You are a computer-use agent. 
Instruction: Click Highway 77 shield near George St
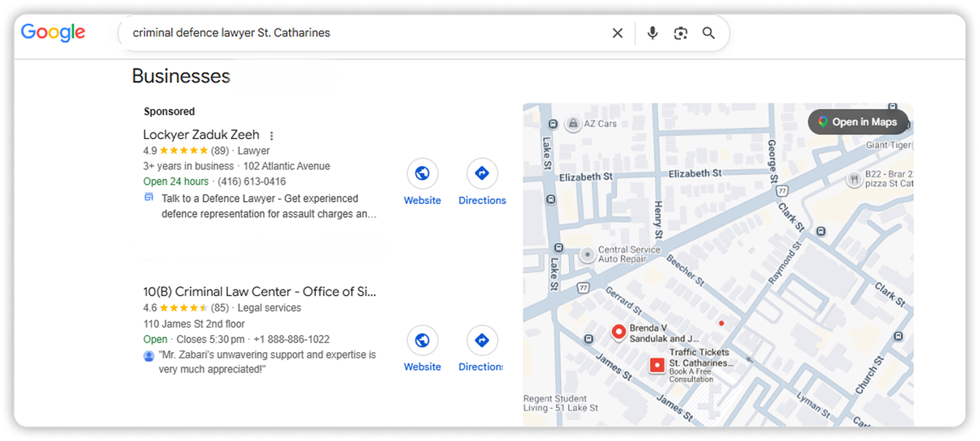[x=782, y=190]
